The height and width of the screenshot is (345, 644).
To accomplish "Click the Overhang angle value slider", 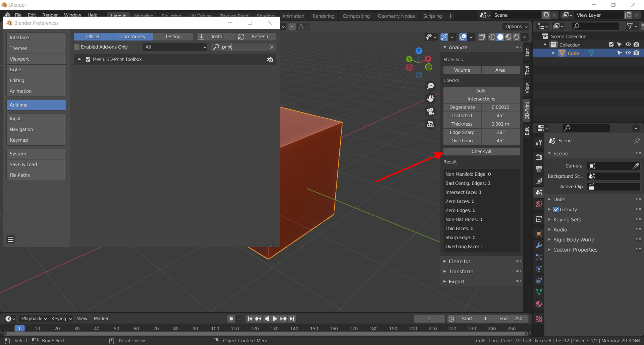I will tap(500, 141).
